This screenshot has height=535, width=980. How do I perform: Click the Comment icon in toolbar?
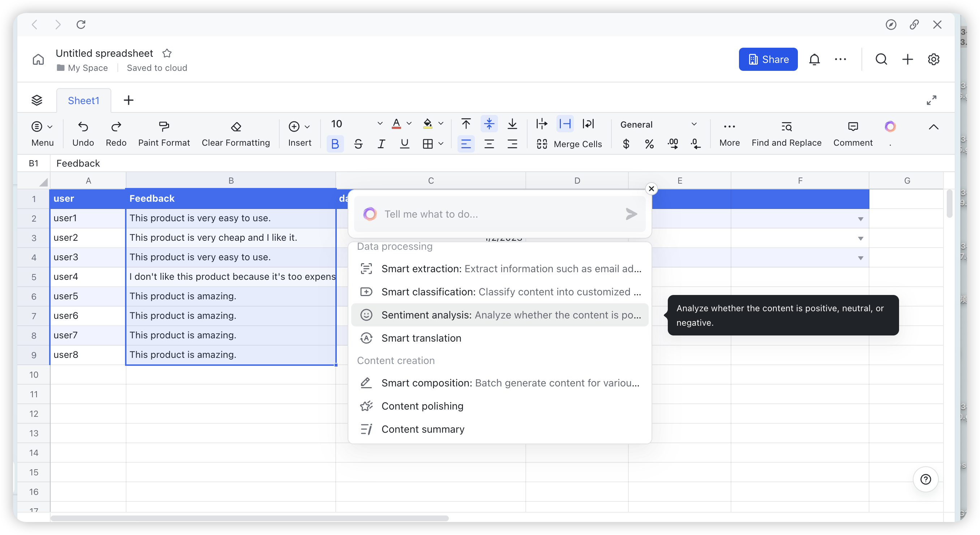[853, 126]
